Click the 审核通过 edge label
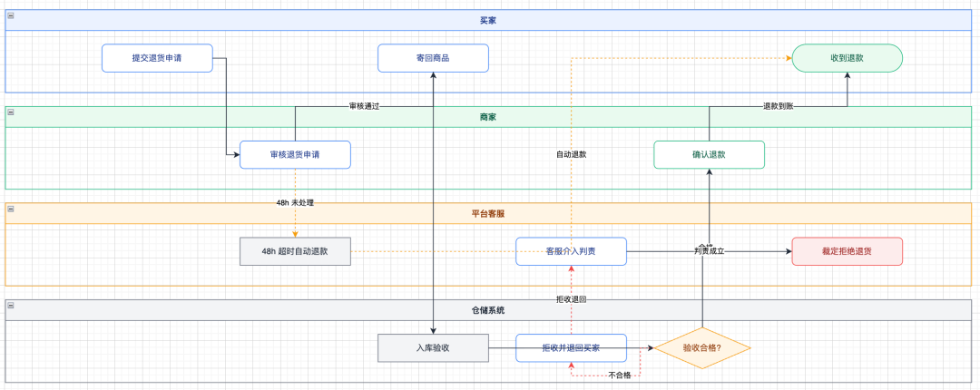Image resolution: width=980 pixels, height=390 pixels. click(365, 106)
